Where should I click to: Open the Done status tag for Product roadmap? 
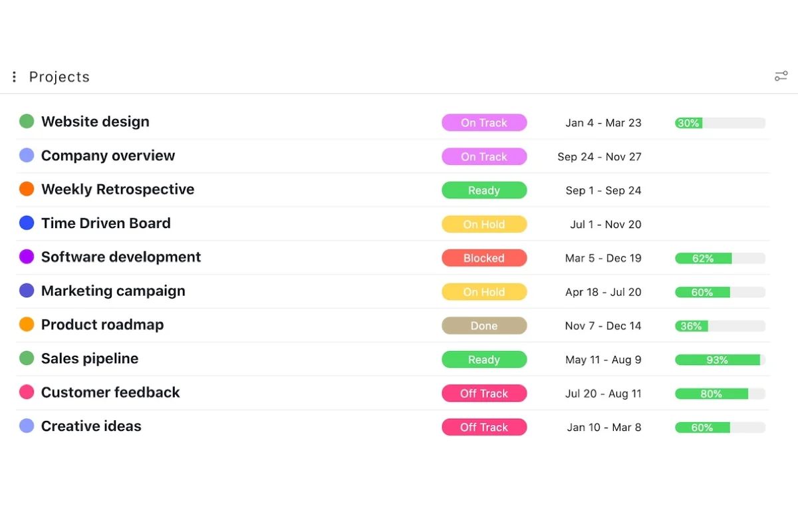tap(484, 326)
